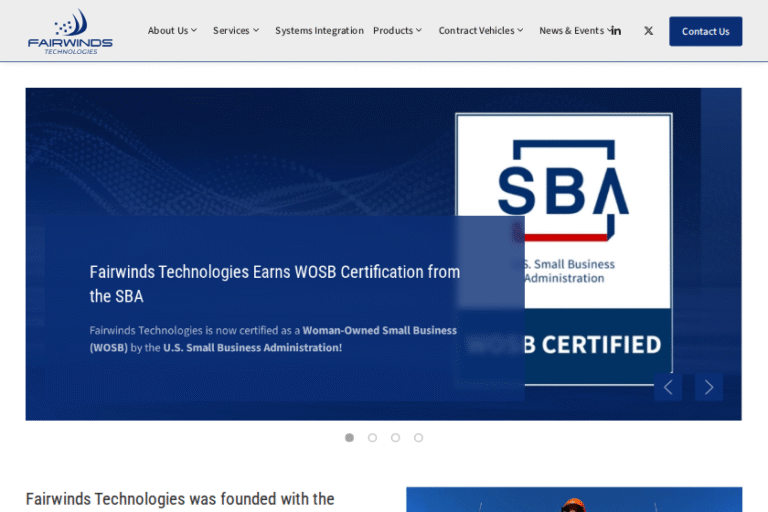This screenshot has height=512, width=768.
Task: Open the WOSB Certification headline link
Action: click(x=274, y=284)
